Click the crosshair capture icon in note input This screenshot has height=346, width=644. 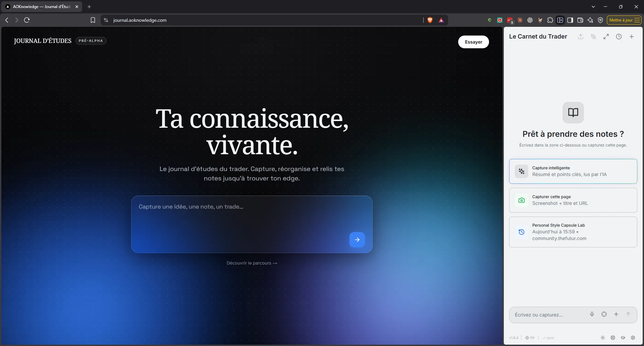(x=604, y=314)
